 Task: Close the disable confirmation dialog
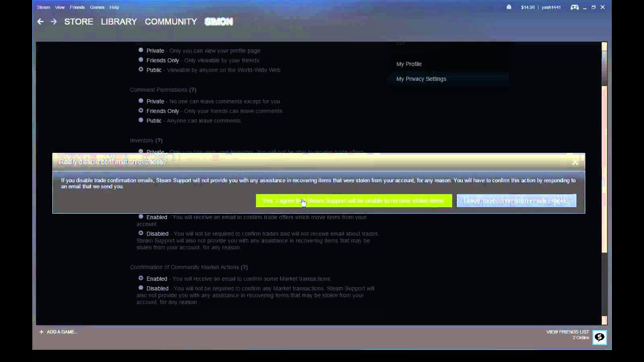coord(575,162)
